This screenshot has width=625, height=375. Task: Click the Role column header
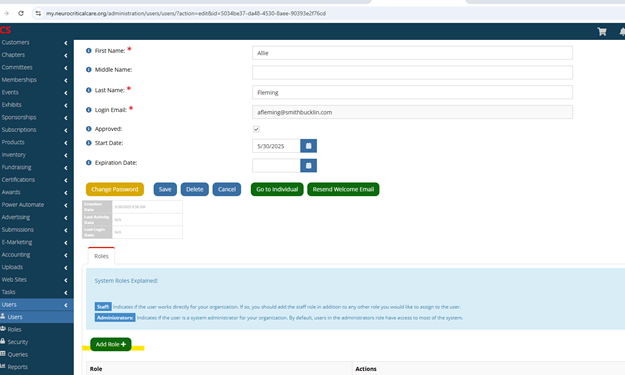96,369
